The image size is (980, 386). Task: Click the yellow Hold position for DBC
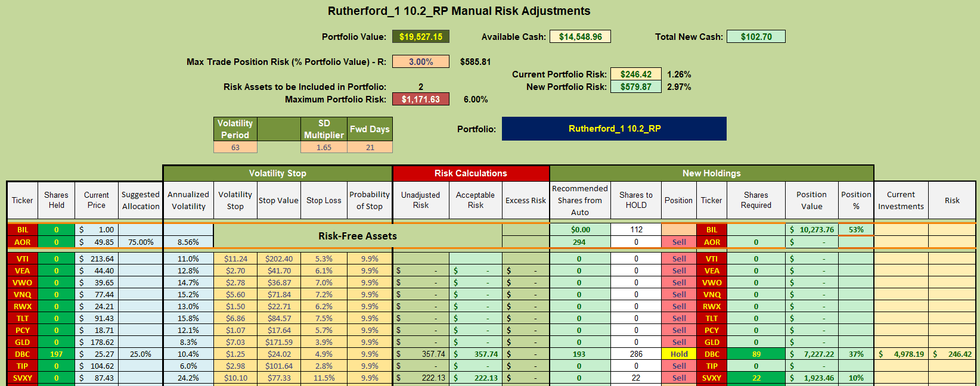(x=679, y=354)
